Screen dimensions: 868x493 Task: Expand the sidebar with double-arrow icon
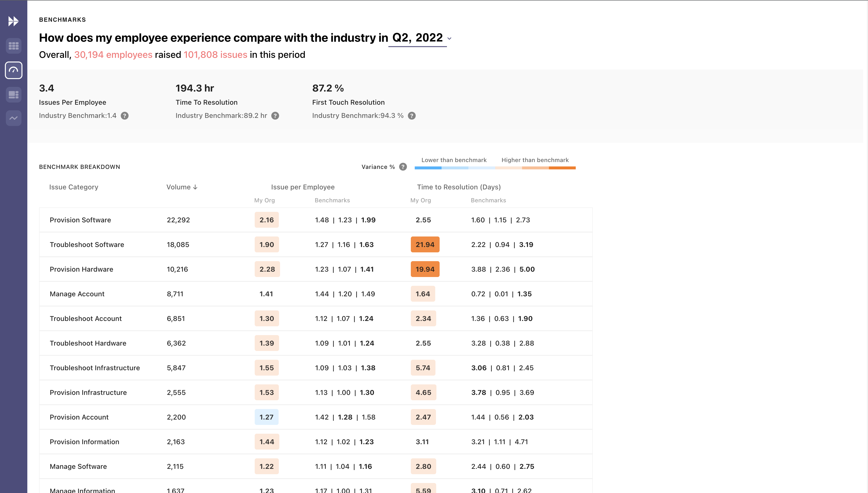(x=13, y=21)
